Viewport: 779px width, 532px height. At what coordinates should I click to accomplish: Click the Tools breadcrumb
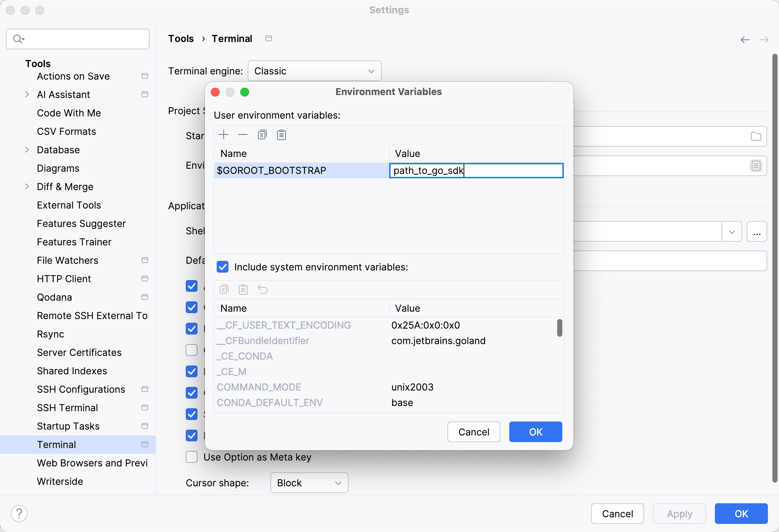tap(181, 38)
